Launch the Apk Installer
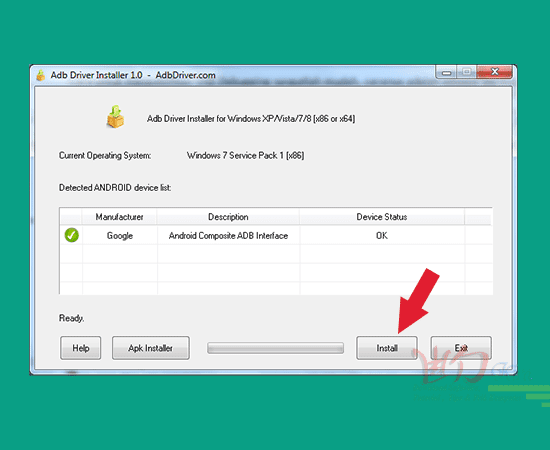This screenshot has width=550, height=450. pyautogui.click(x=151, y=348)
